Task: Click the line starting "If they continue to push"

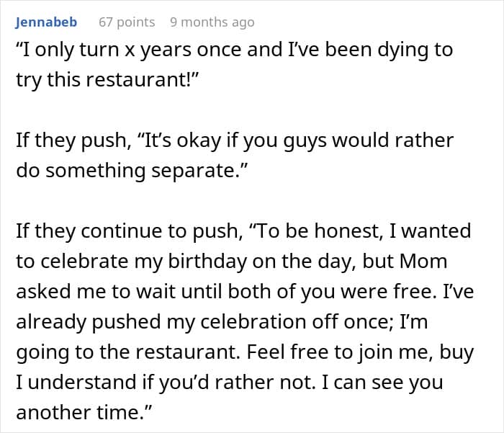Action: tap(243, 231)
